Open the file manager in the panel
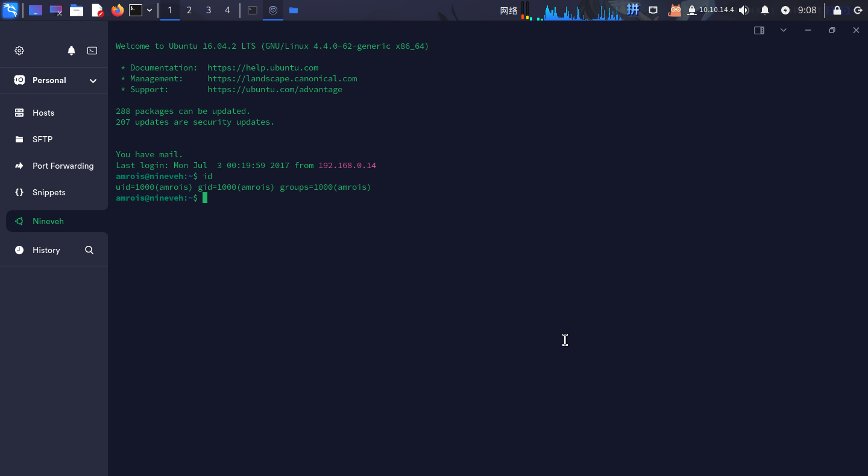This screenshot has height=476, width=868. click(77, 10)
